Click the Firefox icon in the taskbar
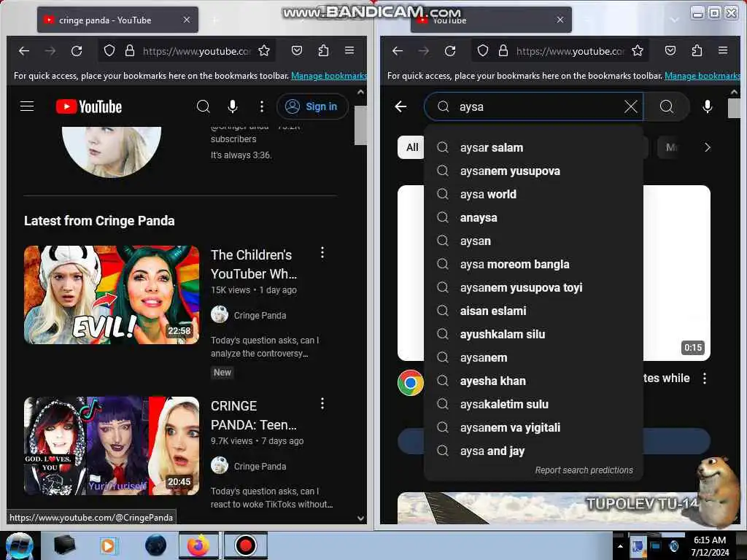The height and width of the screenshot is (560, 747). (198, 545)
